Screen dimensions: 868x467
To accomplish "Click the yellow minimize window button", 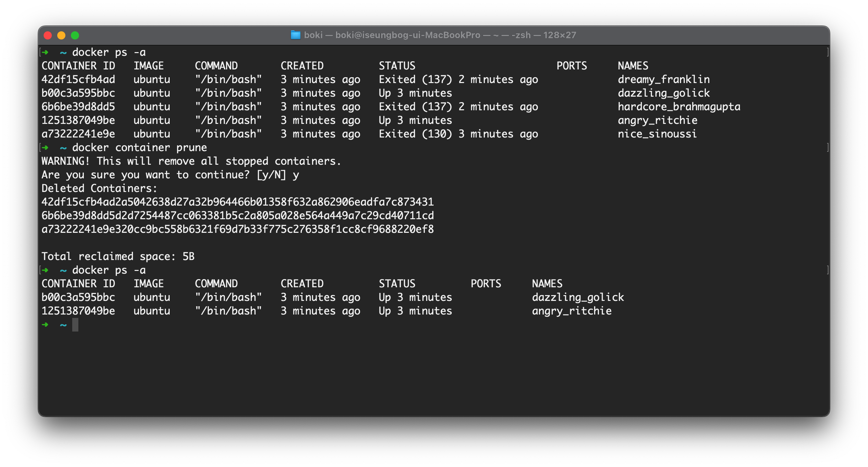I will pos(61,35).
